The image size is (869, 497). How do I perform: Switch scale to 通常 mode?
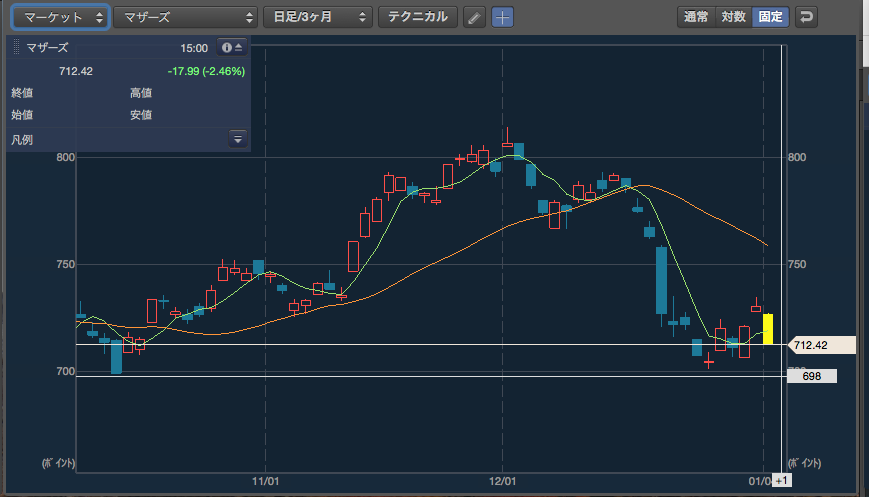pyautogui.click(x=696, y=17)
